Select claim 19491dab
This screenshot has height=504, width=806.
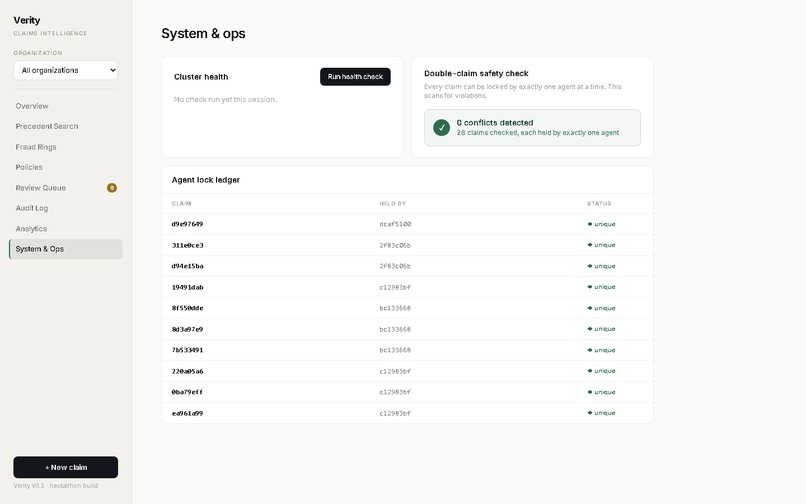[x=187, y=287]
